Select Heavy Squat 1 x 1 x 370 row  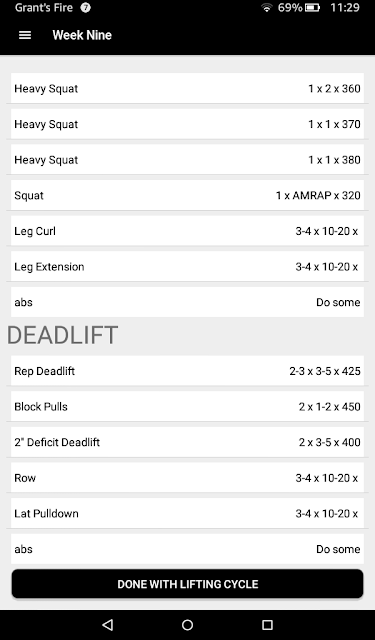187,124
